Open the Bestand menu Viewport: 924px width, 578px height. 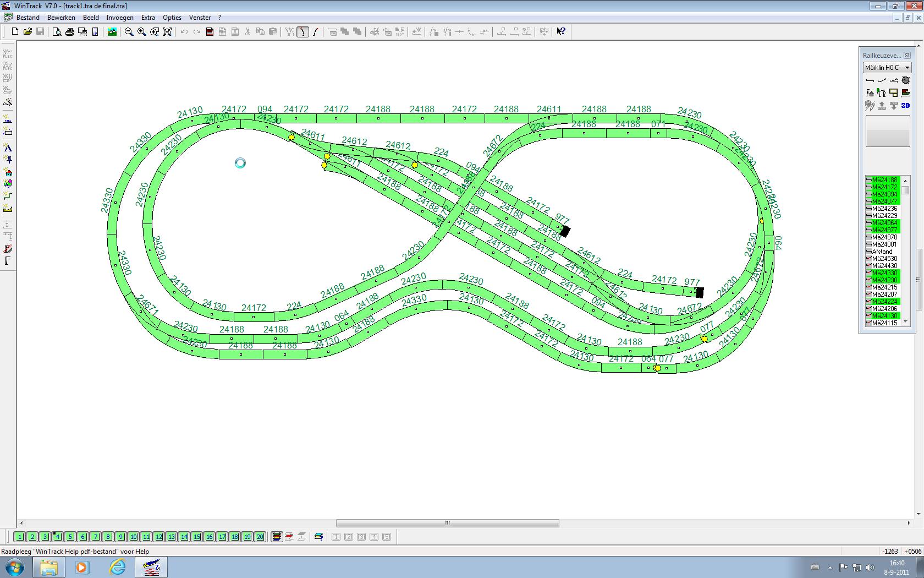[28, 18]
